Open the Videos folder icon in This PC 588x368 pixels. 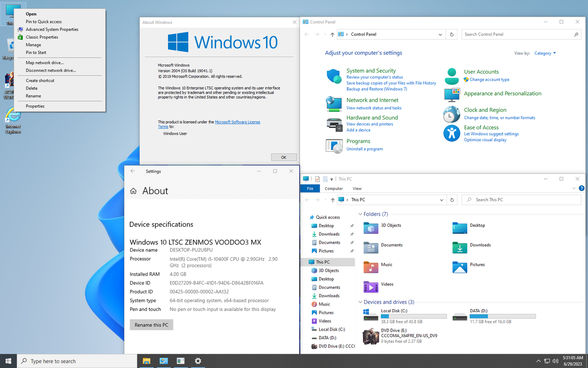pos(371,287)
